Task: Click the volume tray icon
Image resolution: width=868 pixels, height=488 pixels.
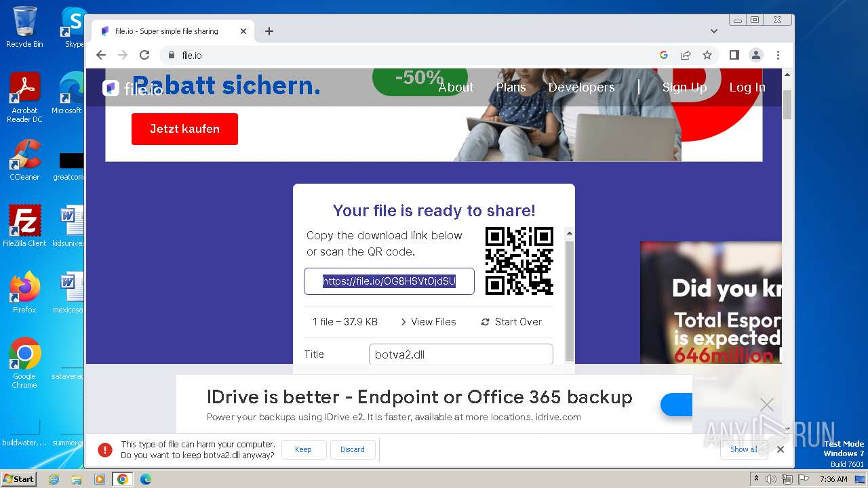Action: (x=772, y=479)
